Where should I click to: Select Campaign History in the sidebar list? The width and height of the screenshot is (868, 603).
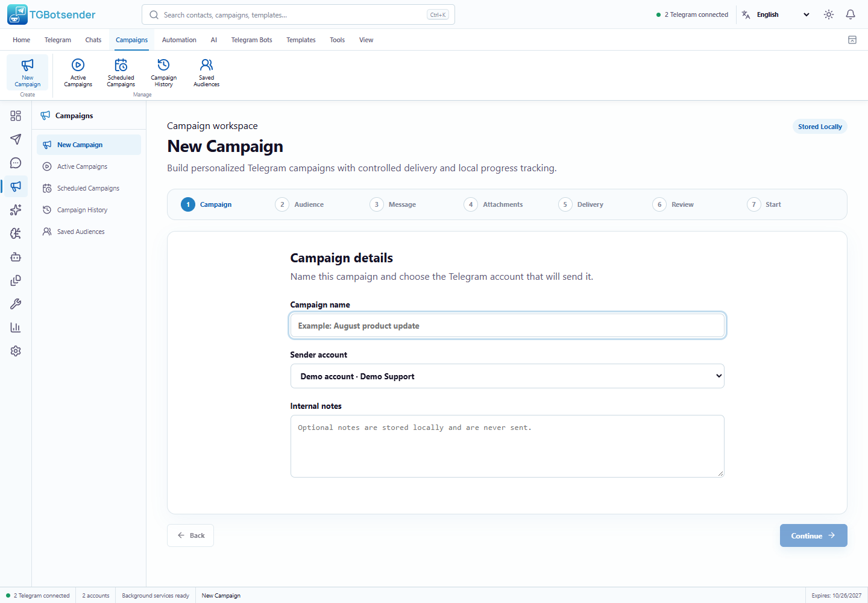pyautogui.click(x=89, y=210)
